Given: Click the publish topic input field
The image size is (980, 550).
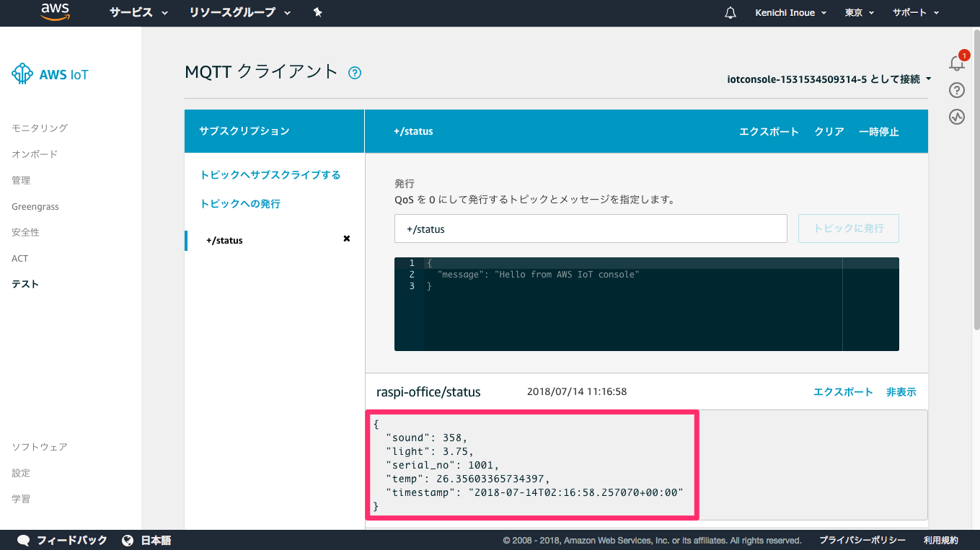Looking at the screenshot, I should [591, 229].
